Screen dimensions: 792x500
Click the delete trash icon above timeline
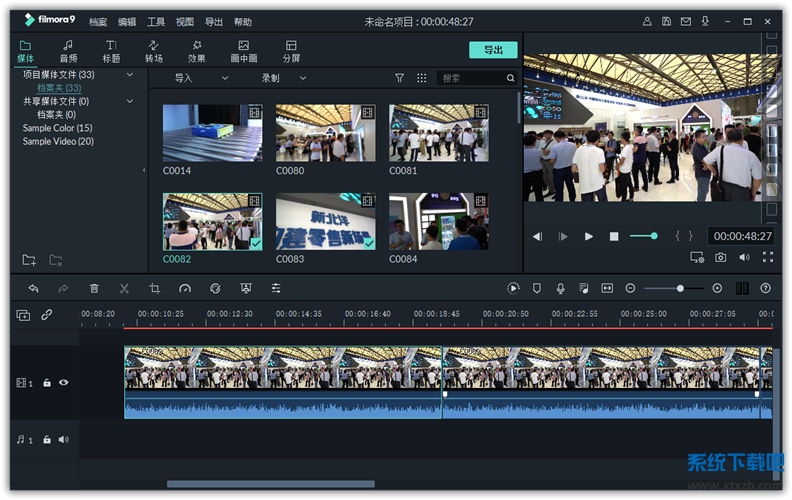click(94, 288)
